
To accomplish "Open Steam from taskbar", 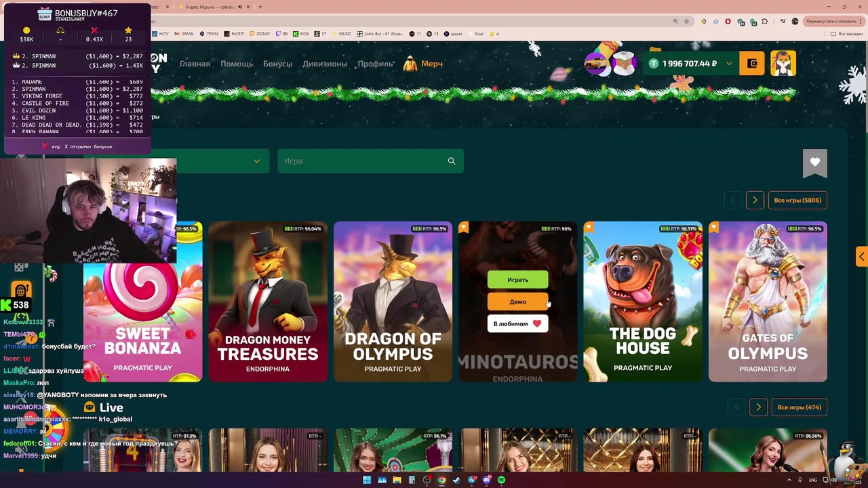I will click(456, 480).
